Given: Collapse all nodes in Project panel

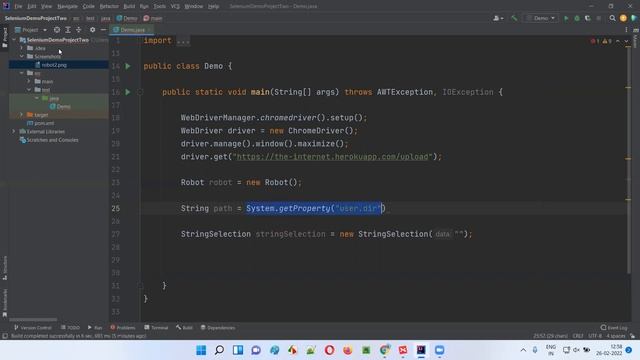Looking at the screenshot, I should (x=79, y=30).
